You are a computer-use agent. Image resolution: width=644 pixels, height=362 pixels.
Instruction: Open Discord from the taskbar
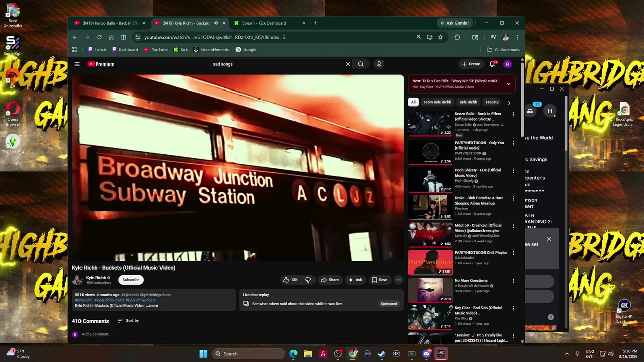click(x=426, y=354)
